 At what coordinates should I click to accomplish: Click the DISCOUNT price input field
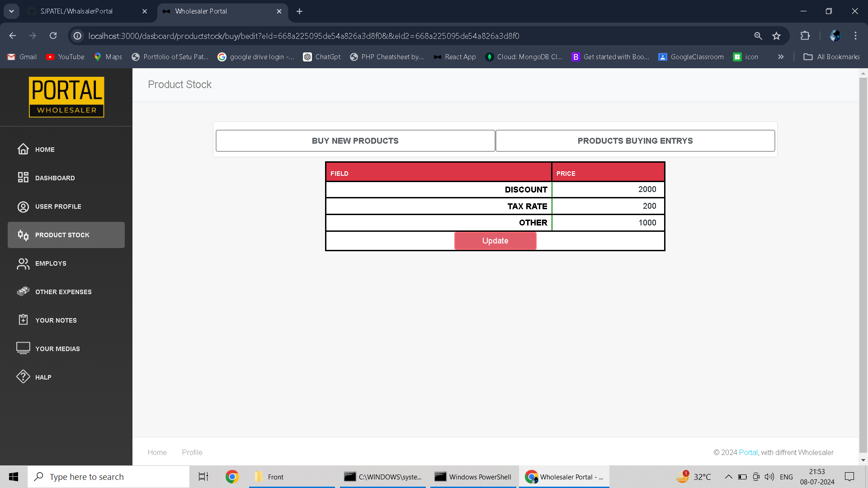click(608, 189)
